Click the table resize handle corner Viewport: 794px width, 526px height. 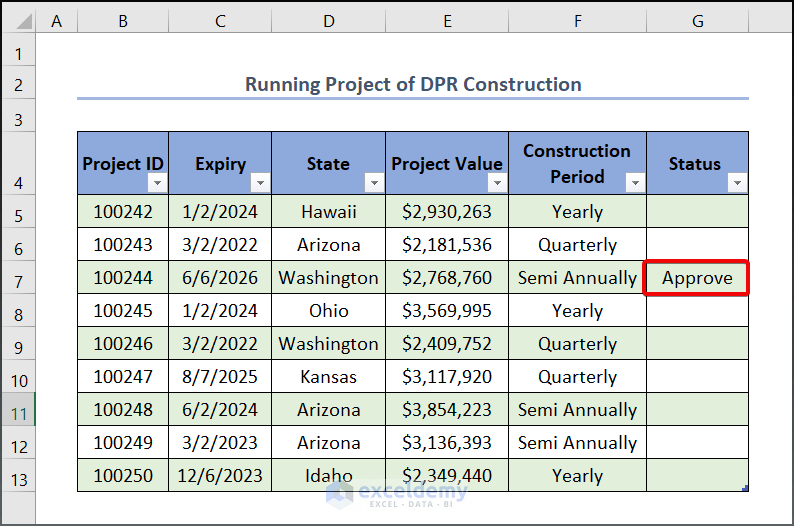[x=745, y=488]
